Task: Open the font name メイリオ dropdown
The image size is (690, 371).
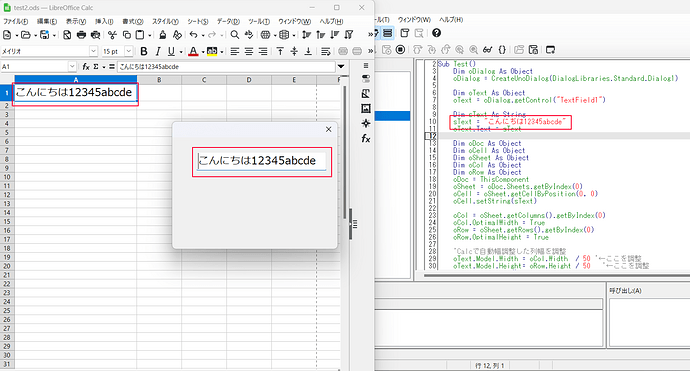Action: coord(93,51)
